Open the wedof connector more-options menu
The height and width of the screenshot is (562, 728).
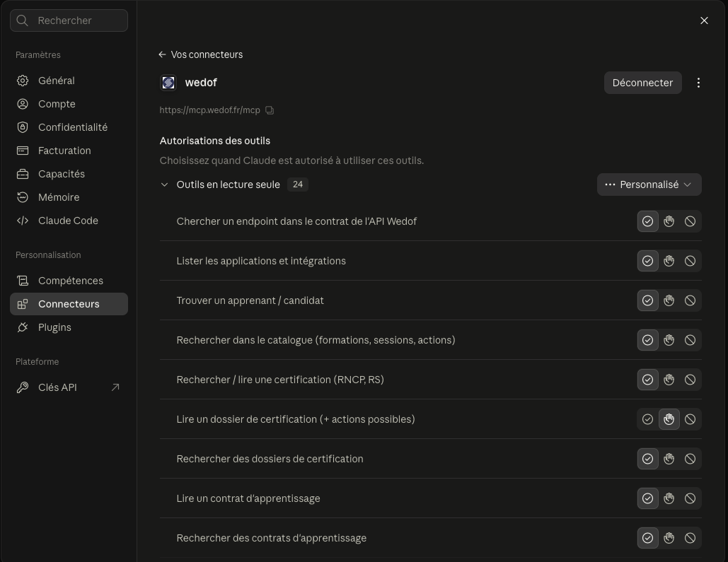tap(698, 83)
